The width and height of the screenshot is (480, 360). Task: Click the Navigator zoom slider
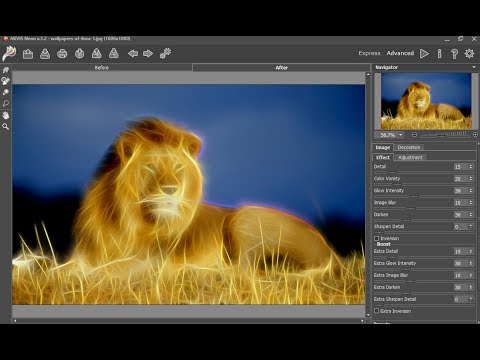point(444,135)
